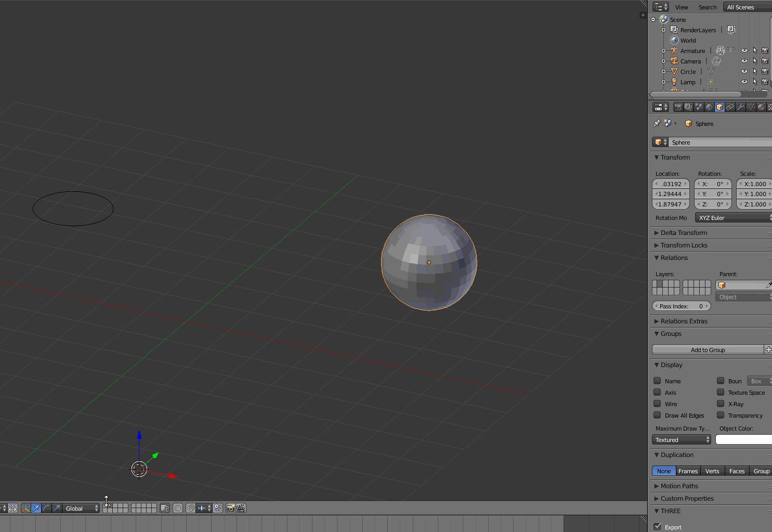
Task: Open the outliner View menu
Action: click(x=682, y=7)
